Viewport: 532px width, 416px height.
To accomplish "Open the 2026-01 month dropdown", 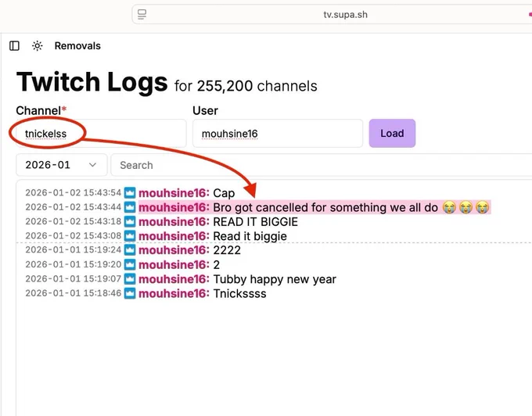I will pos(61,165).
